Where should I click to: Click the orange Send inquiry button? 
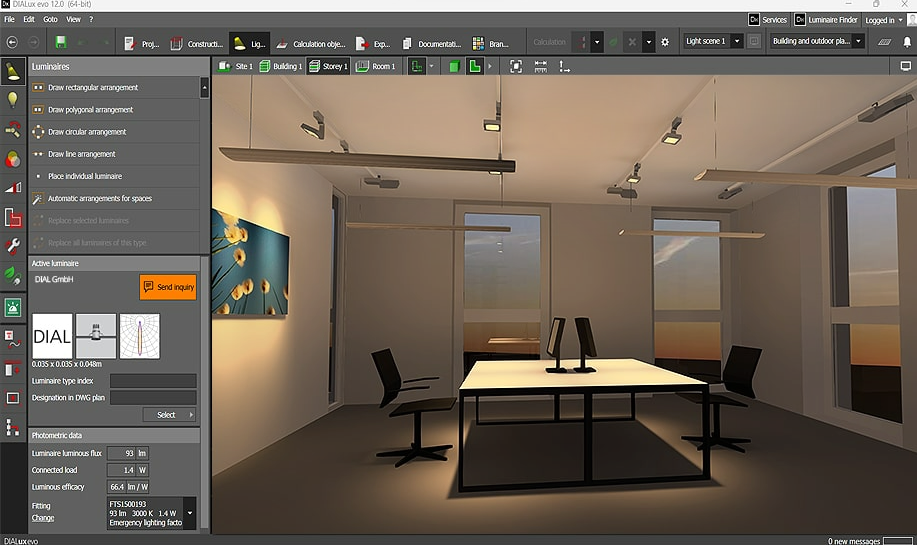[x=168, y=287]
